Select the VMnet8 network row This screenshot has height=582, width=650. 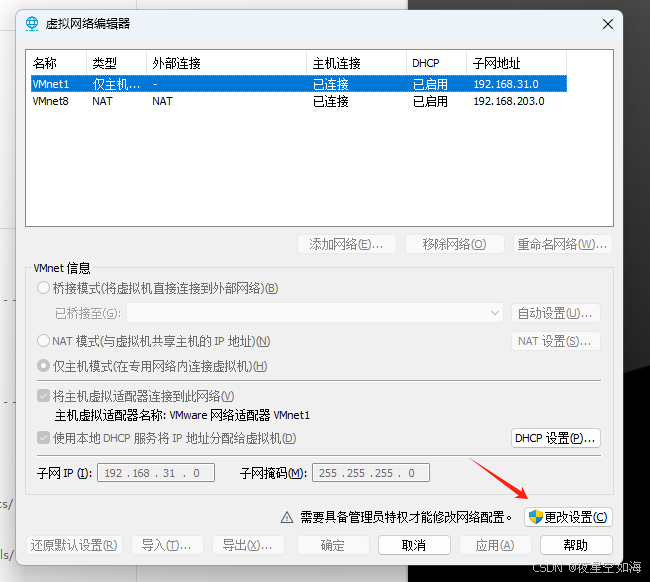tap(298, 101)
